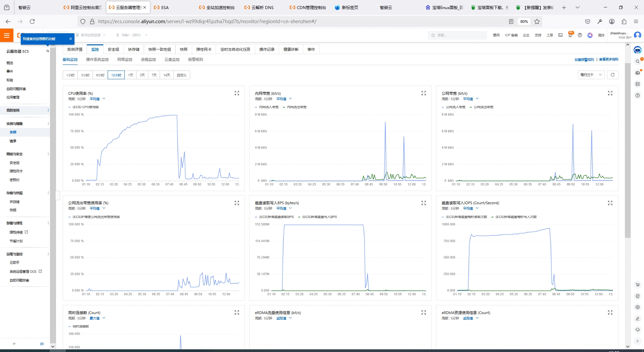Select 自定义 custom time range

coord(181,75)
